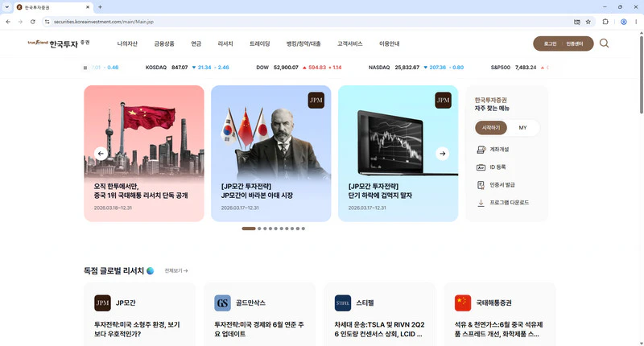Click the 로그인 button
This screenshot has height=346, width=644.
point(550,44)
